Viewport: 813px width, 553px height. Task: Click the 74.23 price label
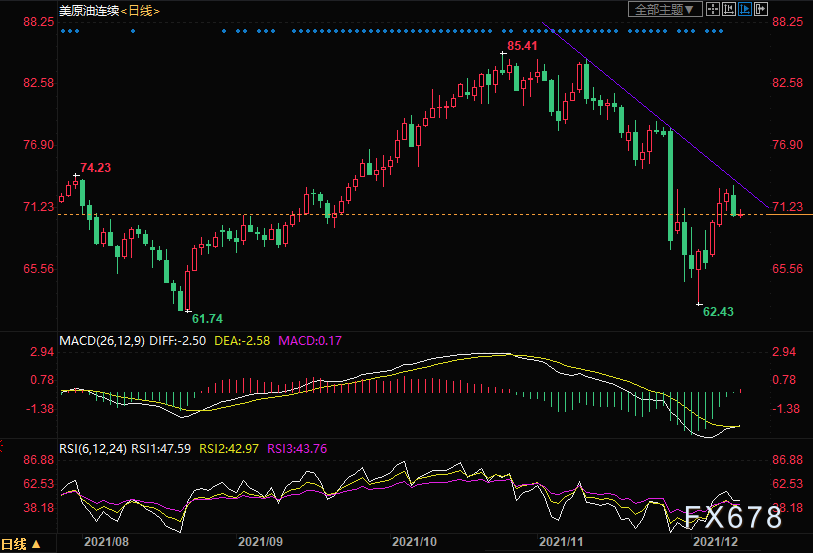click(95, 167)
